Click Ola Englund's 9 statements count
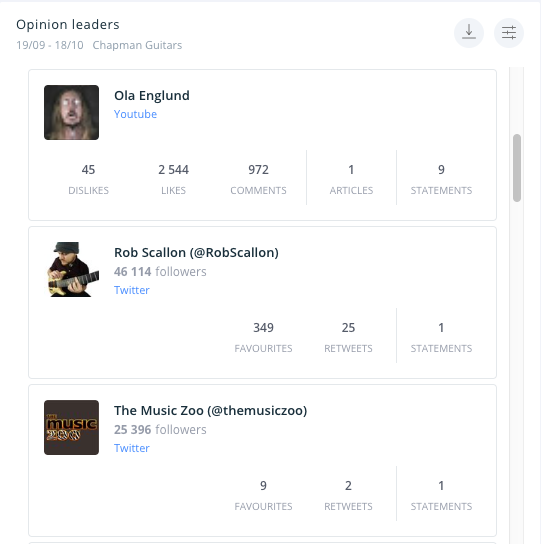Image resolution: width=541 pixels, height=544 pixels. tap(441, 170)
